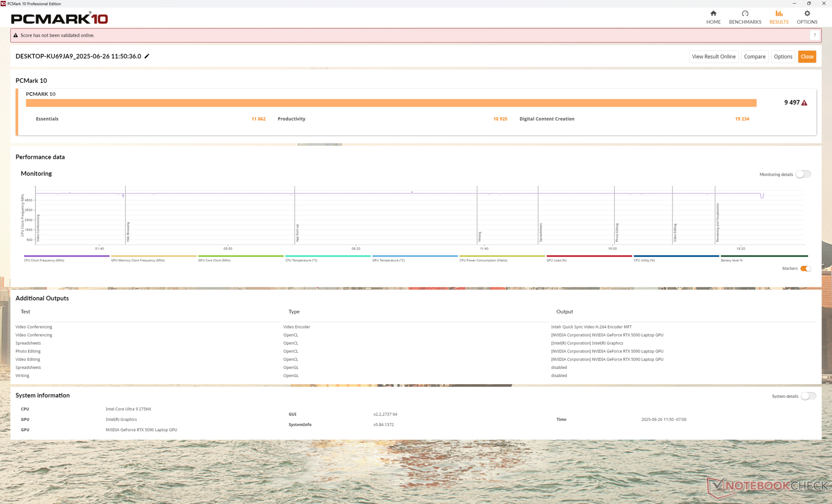Click the red warning triangle beside score
This screenshot has width=832, height=504.
804,103
